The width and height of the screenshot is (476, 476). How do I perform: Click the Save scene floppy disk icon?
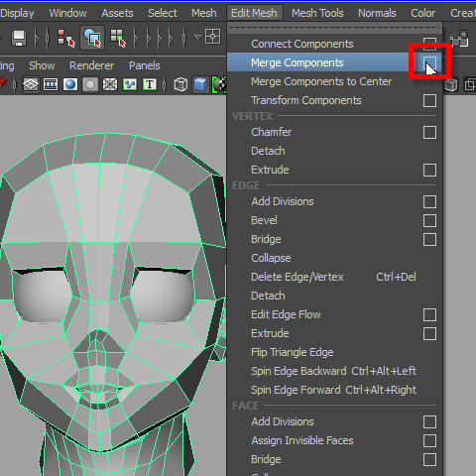19,38
